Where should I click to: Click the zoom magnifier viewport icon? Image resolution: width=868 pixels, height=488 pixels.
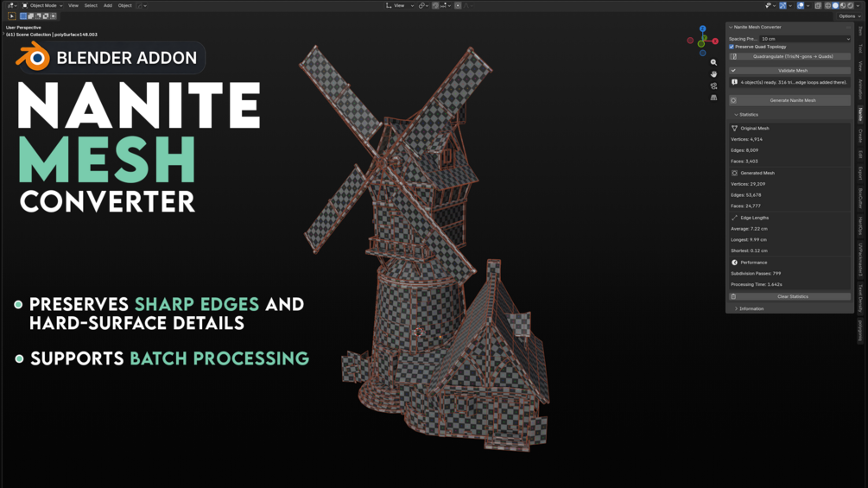pos(713,62)
